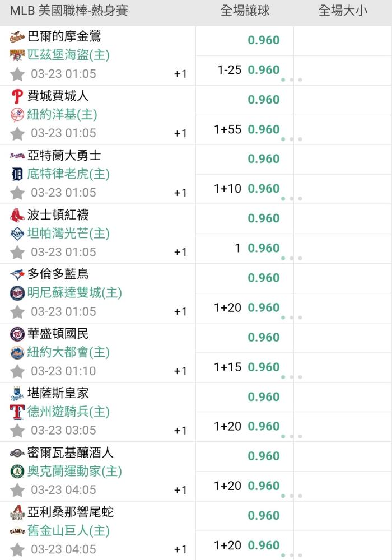Click the Toronto Blue Jays logo
Image resolution: width=392 pixels, height=560 pixels.
pos(17,274)
